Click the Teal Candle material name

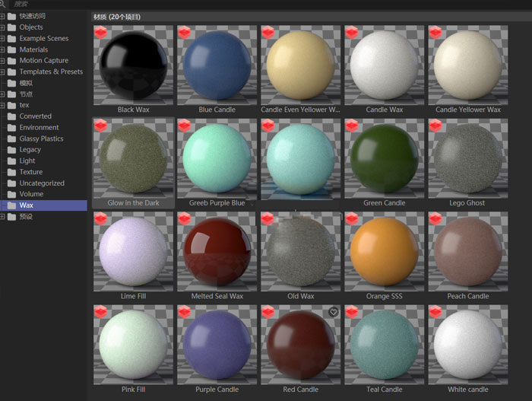click(x=385, y=390)
